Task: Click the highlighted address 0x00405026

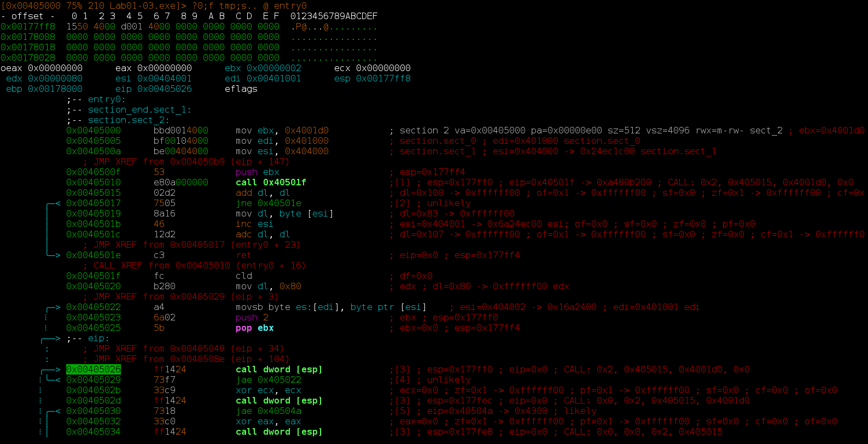Action: click(94, 369)
